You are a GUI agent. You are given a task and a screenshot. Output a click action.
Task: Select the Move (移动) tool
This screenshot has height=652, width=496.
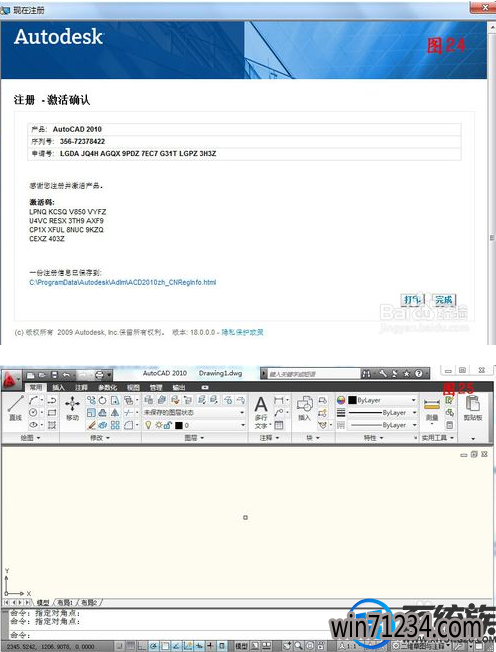click(72, 408)
